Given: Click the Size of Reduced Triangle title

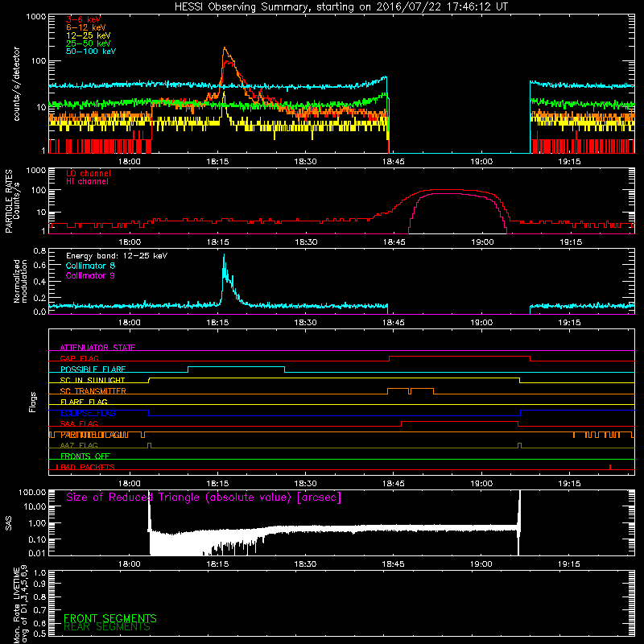Looking at the screenshot, I should click(204, 497).
